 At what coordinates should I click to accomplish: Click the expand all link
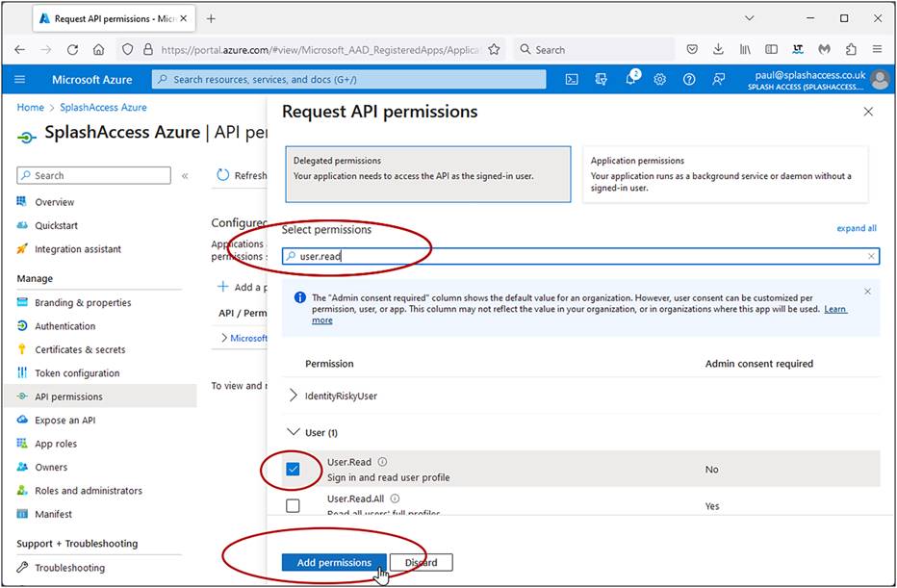(857, 228)
